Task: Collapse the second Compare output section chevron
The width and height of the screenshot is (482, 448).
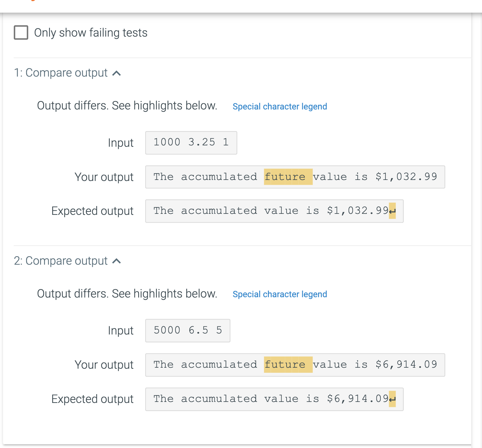Action: click(117, 261)
